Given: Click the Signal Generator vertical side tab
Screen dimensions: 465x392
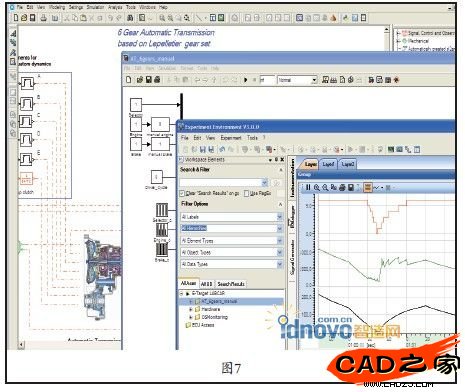Looking at the screenshot, I should 292,257.
